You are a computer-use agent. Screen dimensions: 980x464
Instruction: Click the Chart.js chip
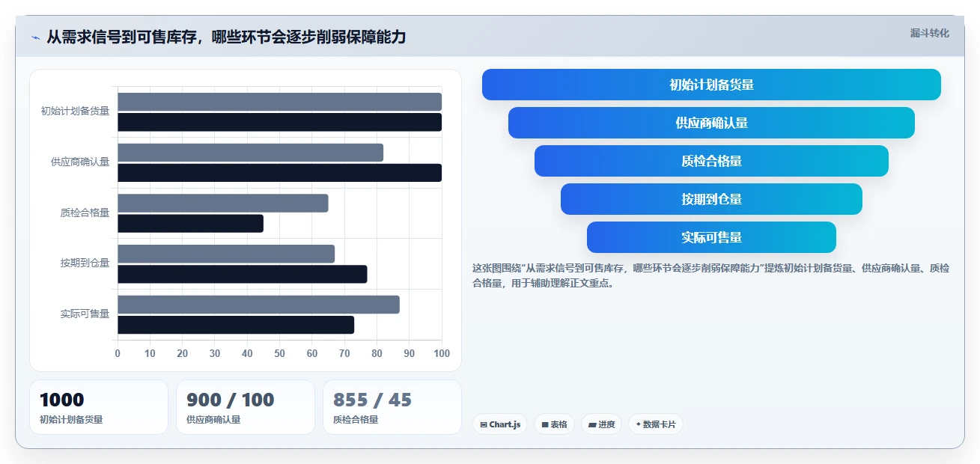click(x=500, y=424)
